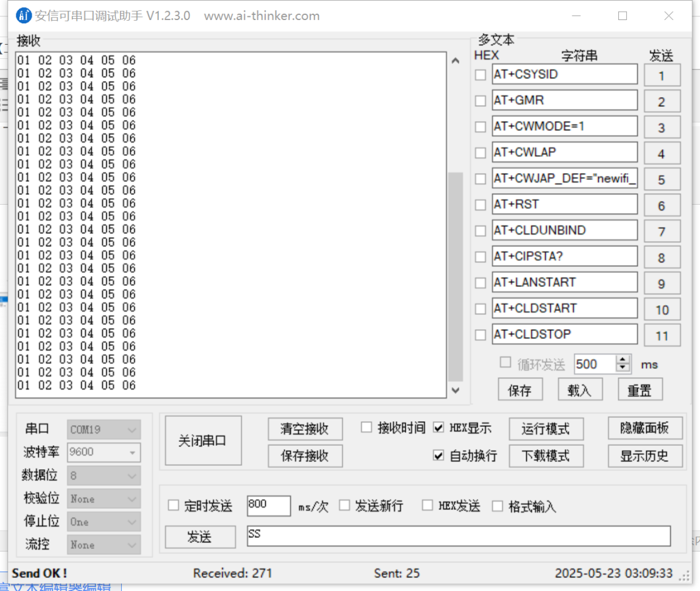The height and width of the screenshot is (591, 700).
Task: Click send button 3 for AT+CWMODE=1
Action: pos(662,127)
